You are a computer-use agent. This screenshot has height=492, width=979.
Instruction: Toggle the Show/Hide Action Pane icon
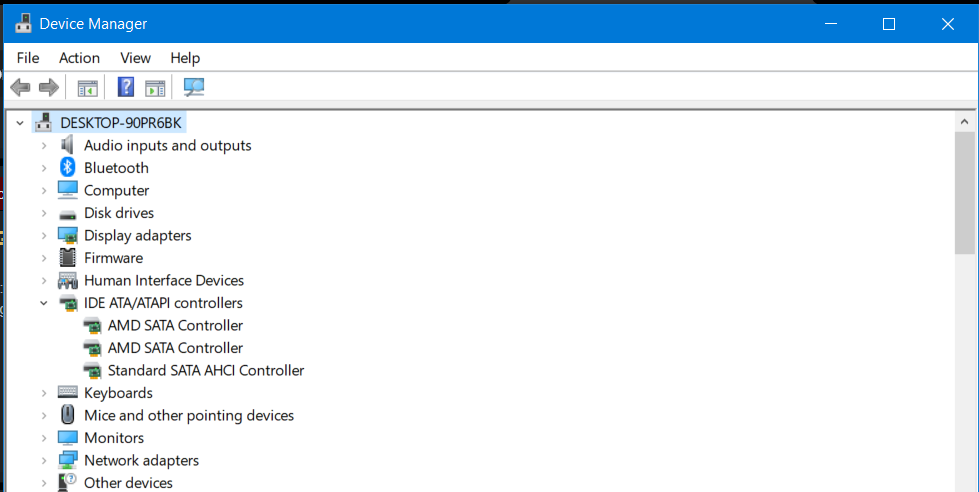(155, 88)
